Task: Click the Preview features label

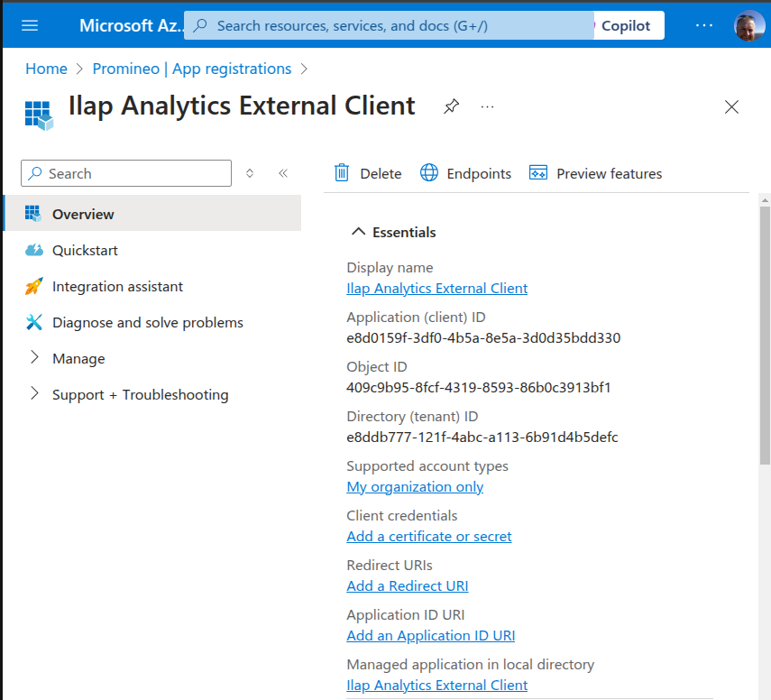Action: point(609,174)
